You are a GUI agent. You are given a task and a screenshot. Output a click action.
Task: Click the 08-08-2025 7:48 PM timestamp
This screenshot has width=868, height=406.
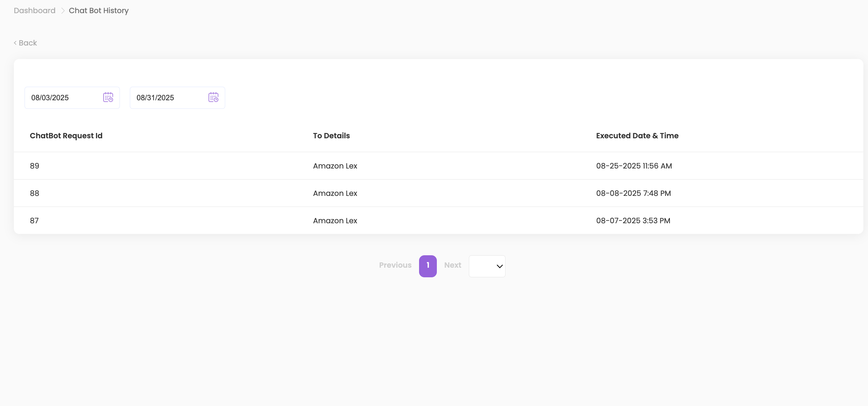[633, 193]
